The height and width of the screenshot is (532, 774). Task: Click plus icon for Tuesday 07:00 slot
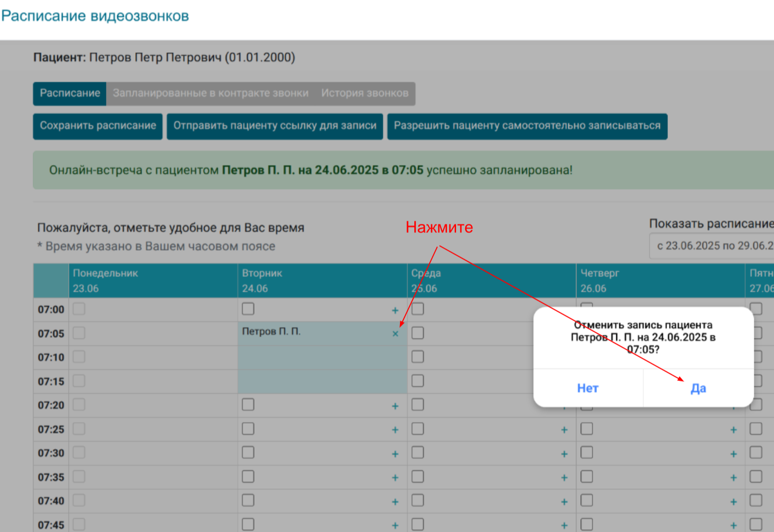coord(395,311)
